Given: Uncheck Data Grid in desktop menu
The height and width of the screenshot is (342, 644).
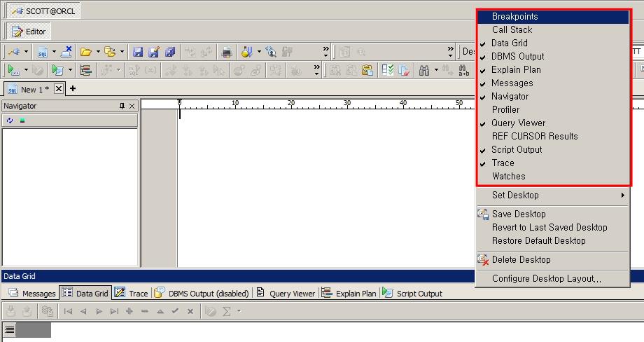Looking at the screenshot, I should (x=509, y=43).
